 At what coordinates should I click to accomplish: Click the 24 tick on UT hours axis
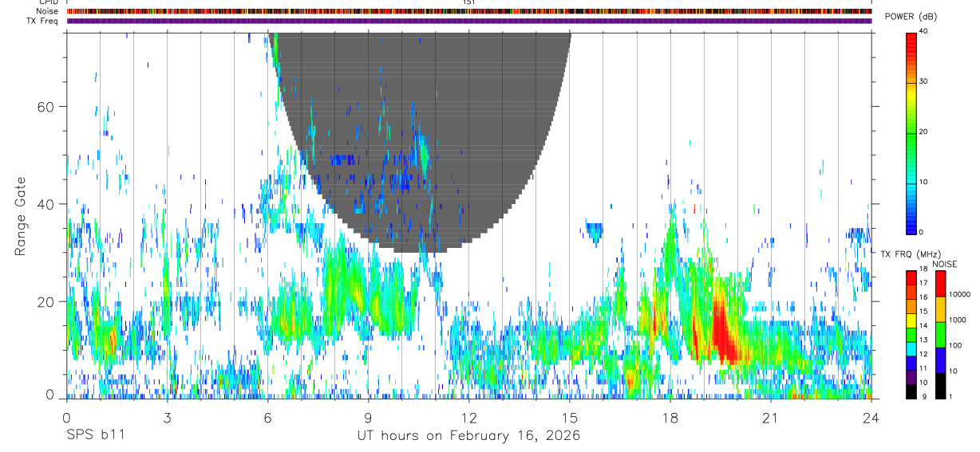pyautogui.click(x=871, y=417)
